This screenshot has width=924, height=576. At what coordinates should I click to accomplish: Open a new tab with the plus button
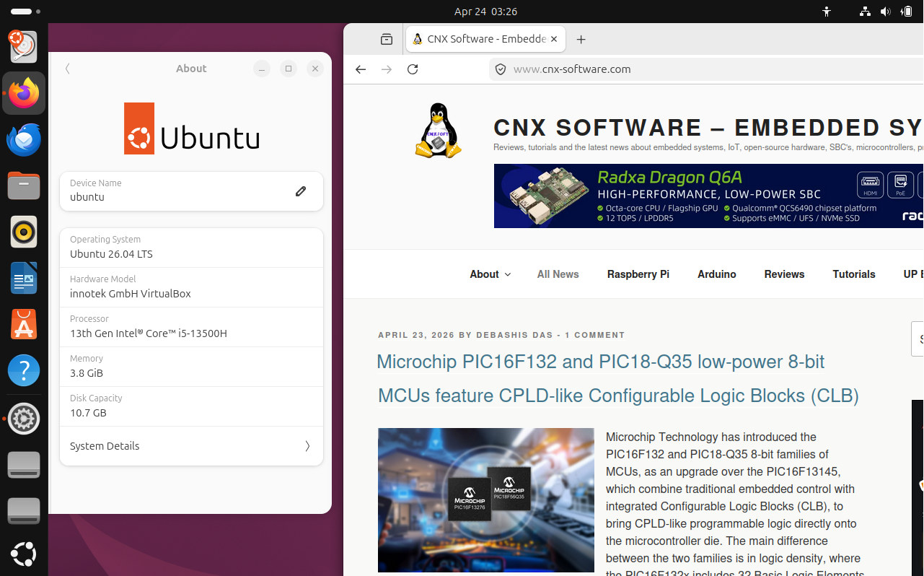pos(581,40)
